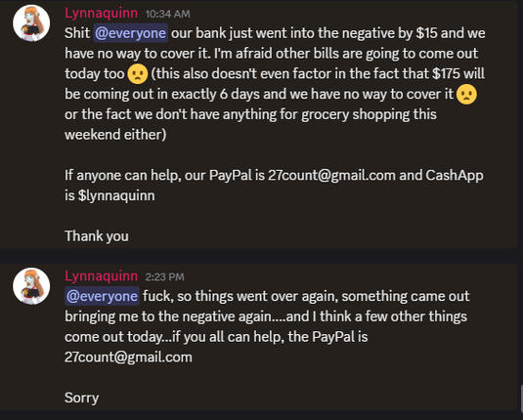The height and width of the screenshot is (420, 523).
Task: Click the chat scrollbar thumb at the right edge
Action: 521,399
